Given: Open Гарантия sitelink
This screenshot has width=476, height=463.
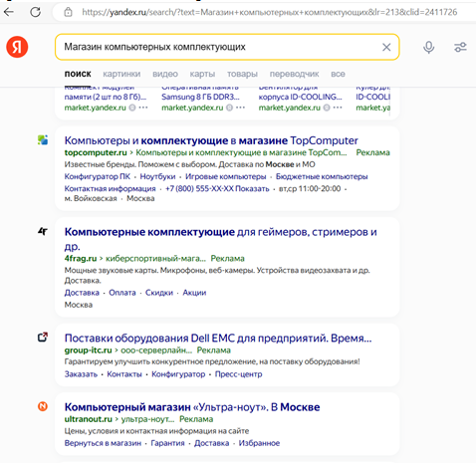Looking at the screenshot, I should 167,443.
